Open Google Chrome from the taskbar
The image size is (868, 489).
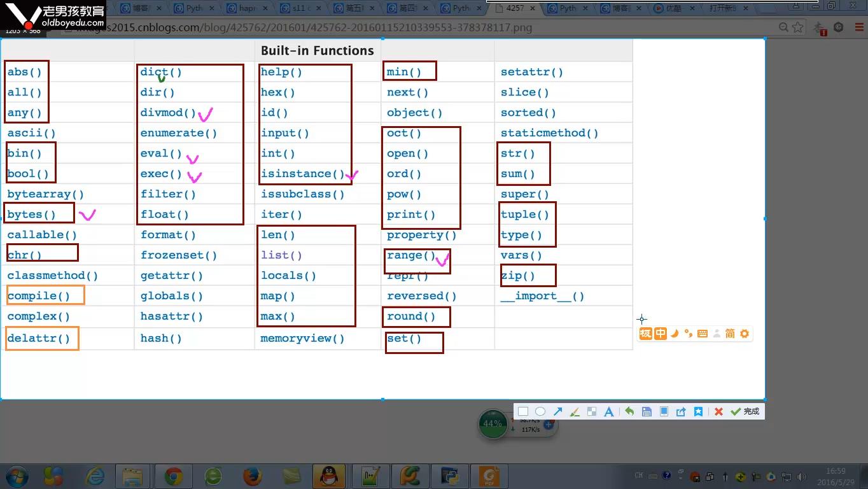[x=173, y=476]
